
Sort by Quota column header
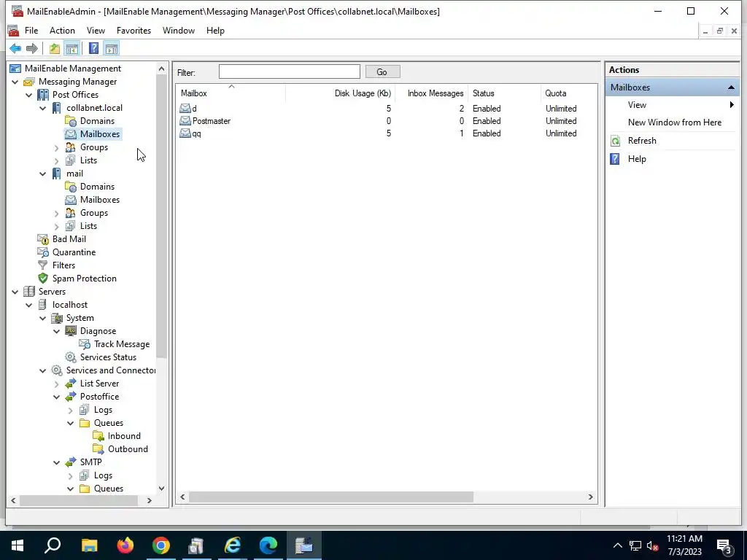click(x=569, y=93)
